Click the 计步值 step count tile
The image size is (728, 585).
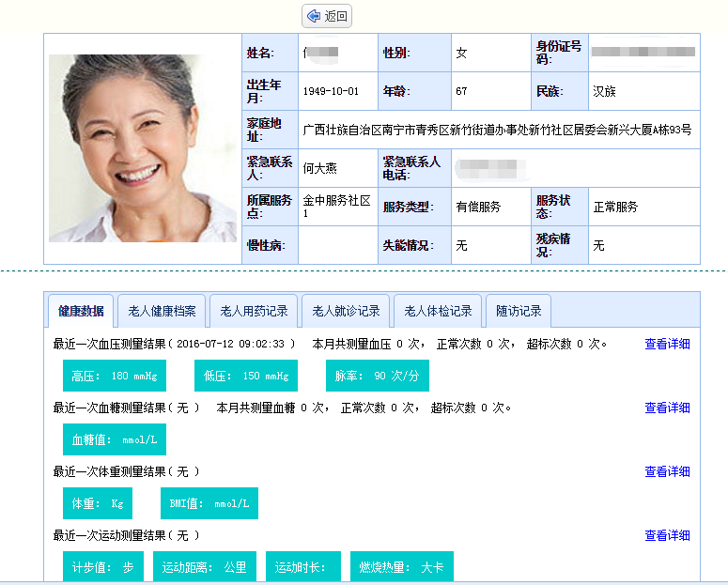click(x=103, y=566)
